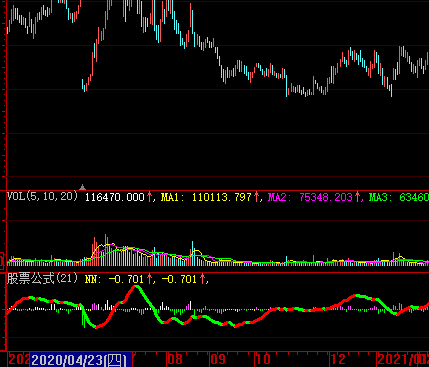The image size is (429, 367).
Task: Open the 股票公式(21) indicator label
Action: point(42,278)
